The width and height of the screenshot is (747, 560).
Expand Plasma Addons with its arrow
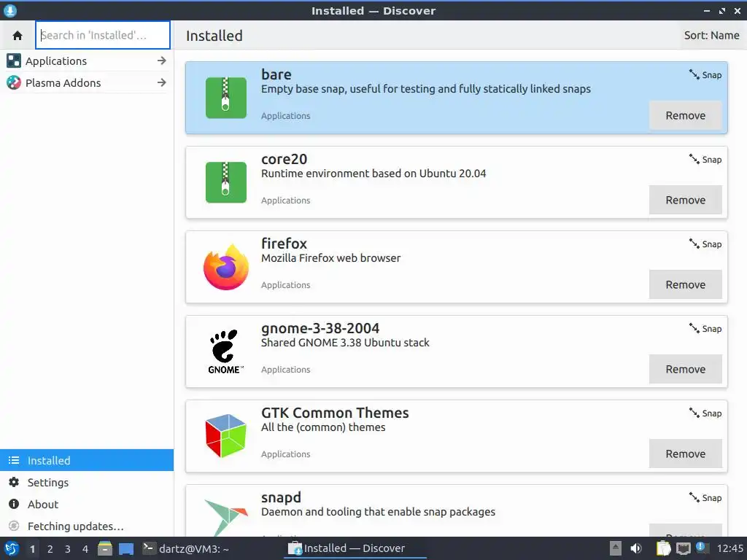(x=162, y=82)
